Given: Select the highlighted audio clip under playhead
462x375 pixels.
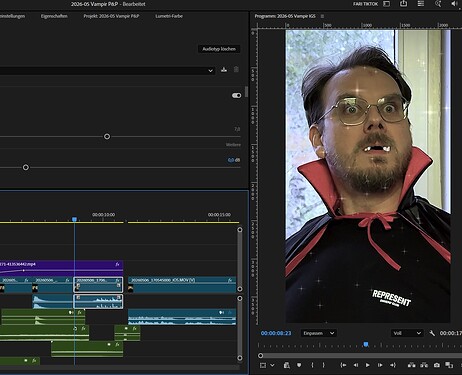Looking at the screenshot, I should pos(98,302).
